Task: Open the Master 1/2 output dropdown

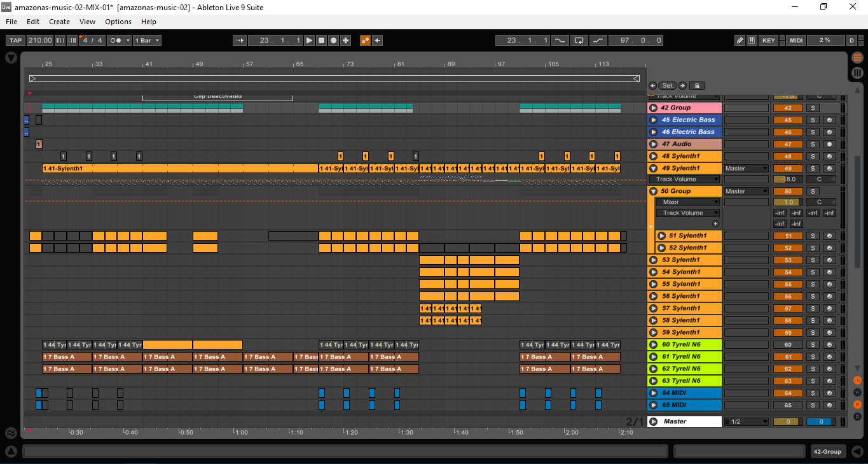Action: (x=746, y=422)
